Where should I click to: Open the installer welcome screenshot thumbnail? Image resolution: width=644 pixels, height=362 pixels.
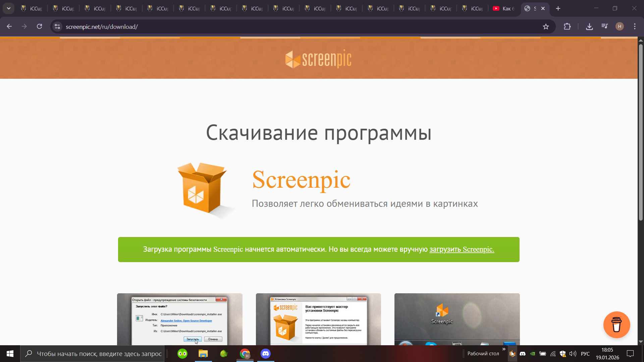coord(318,319)
